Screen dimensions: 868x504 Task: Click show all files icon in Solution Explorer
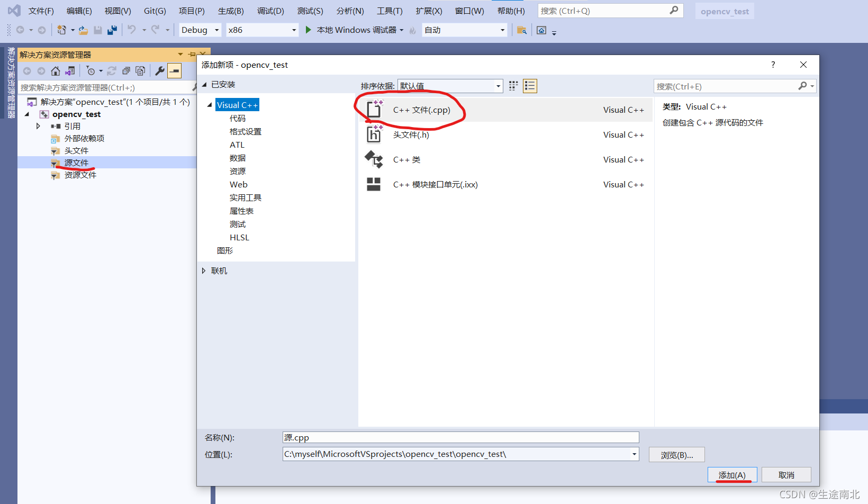click(x=140, y=71)
